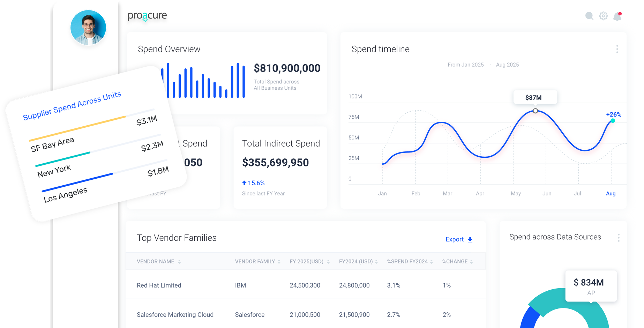Viewport: 644px width, 328px height.
Task: Click Aug 2025 date end
Action: click(507, 65)
